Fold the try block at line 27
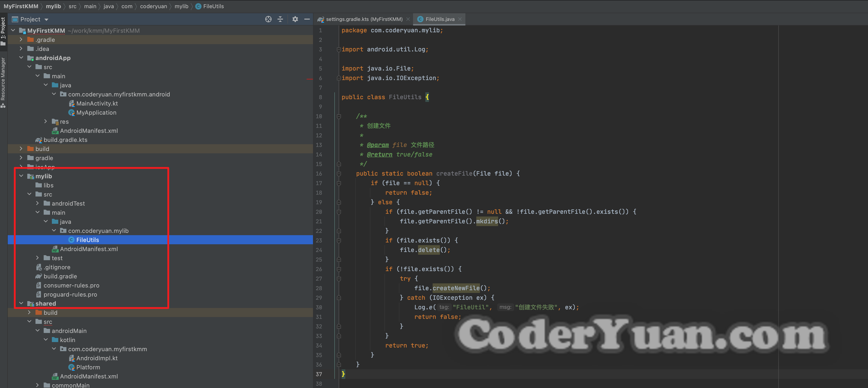Screen dimensions: 868x388 [339, 279]
